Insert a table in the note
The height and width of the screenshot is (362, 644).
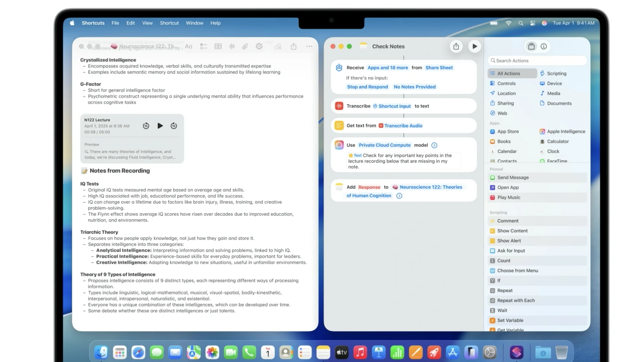click(218, 46)
